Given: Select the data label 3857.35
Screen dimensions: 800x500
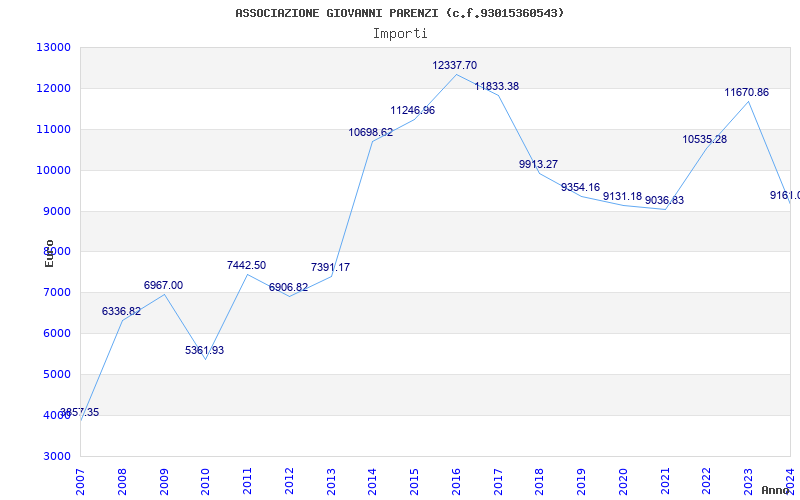Looking at the screenshot, I should [80, 412].
